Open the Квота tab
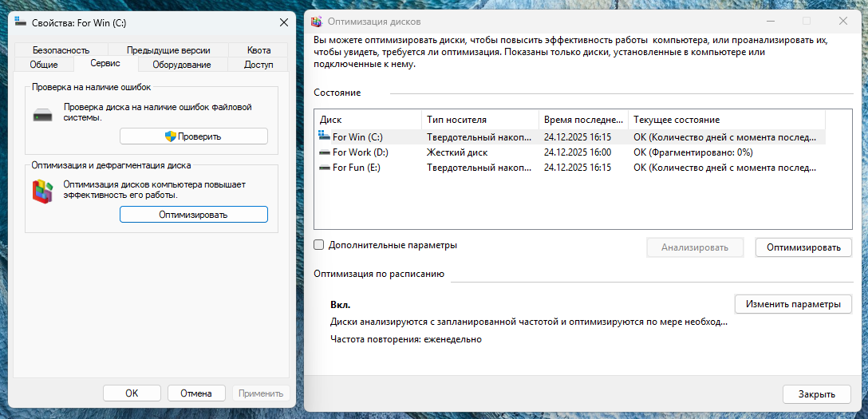 coord(258,49)
